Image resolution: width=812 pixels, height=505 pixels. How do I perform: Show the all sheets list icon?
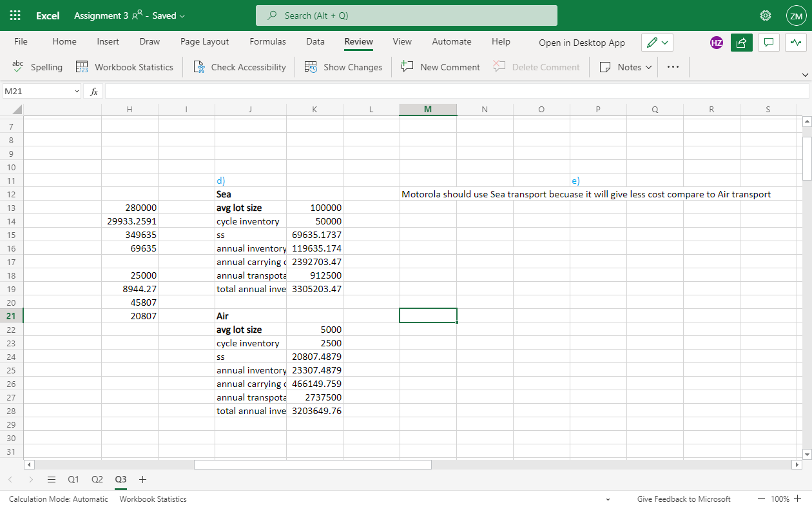[x=52, y=480]
